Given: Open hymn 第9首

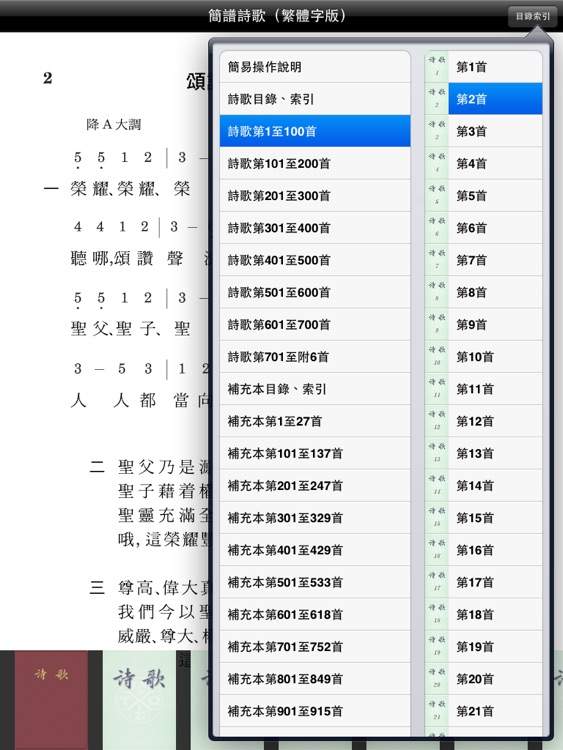Looking at the screenshot, I should [x=484, y=324].
